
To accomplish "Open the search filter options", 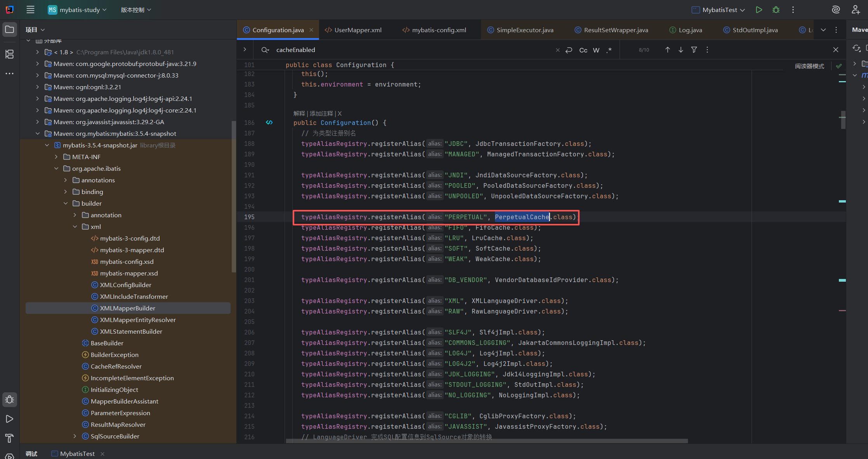I will click(694, 50).
